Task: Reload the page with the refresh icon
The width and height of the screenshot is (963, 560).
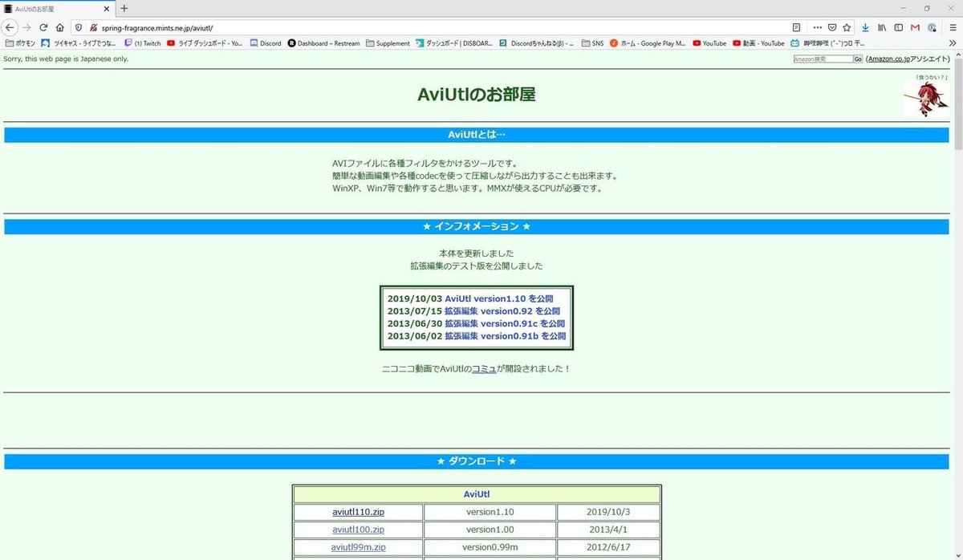Action: (43, 27)
